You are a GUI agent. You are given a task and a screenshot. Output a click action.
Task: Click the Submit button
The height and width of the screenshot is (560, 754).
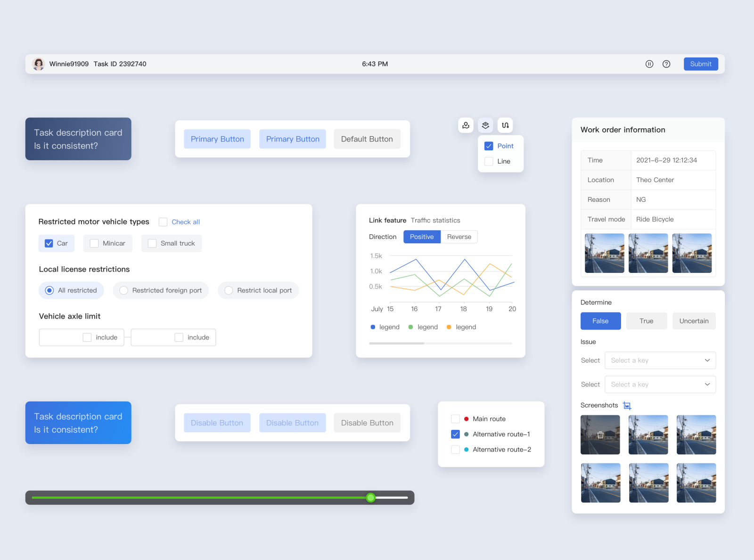click(701, 64)
